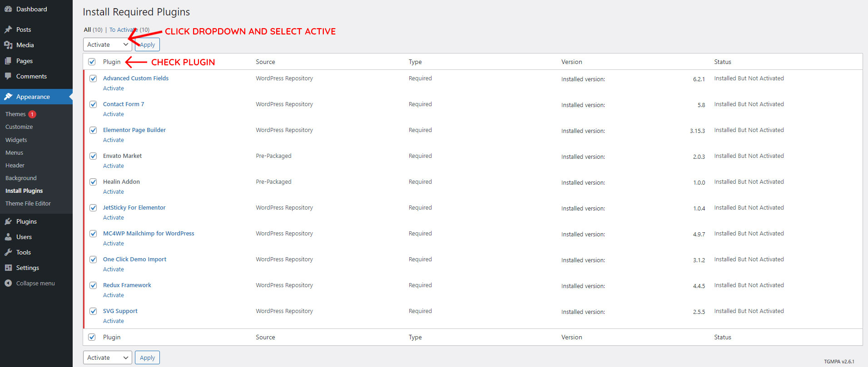Click the Comments speech bubble icon
This screenshot has width=868, height=367.
coord(8,76)
